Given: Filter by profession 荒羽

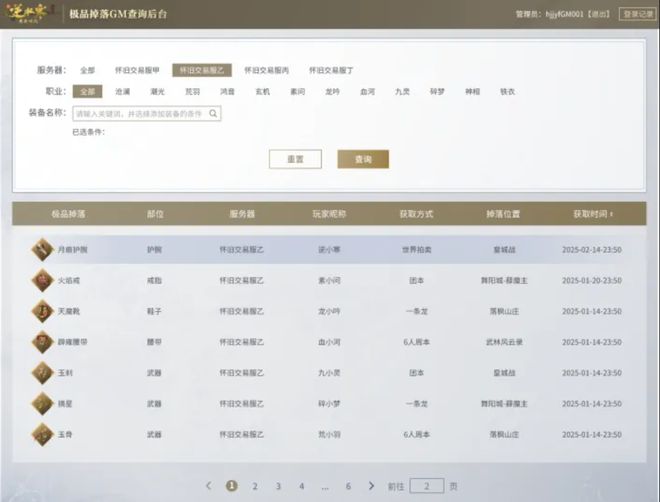Looking at the screenshot, I should [x=192, y=91].
